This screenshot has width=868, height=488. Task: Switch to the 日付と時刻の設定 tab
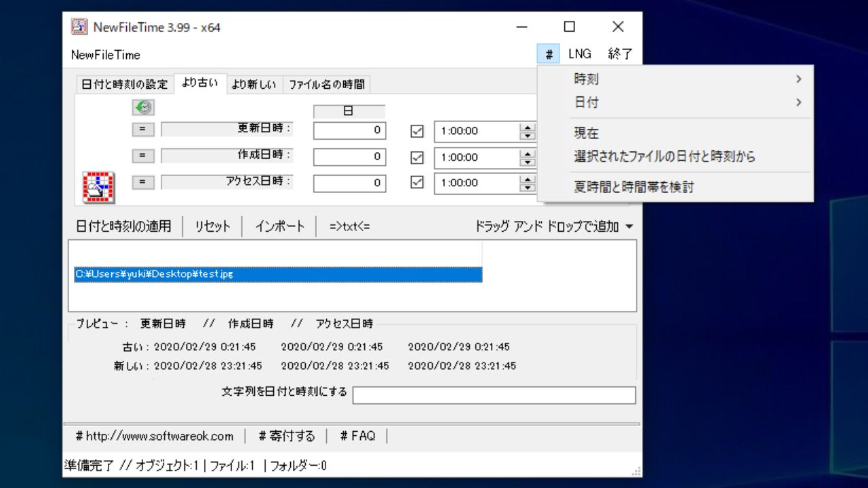pyautogui.click(x=124, y=85)
